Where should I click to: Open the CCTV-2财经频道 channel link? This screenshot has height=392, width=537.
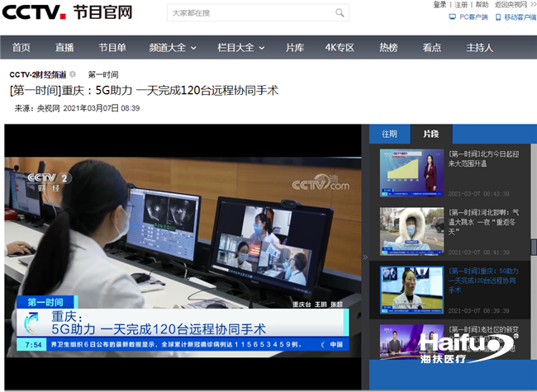tap(38, 74)
